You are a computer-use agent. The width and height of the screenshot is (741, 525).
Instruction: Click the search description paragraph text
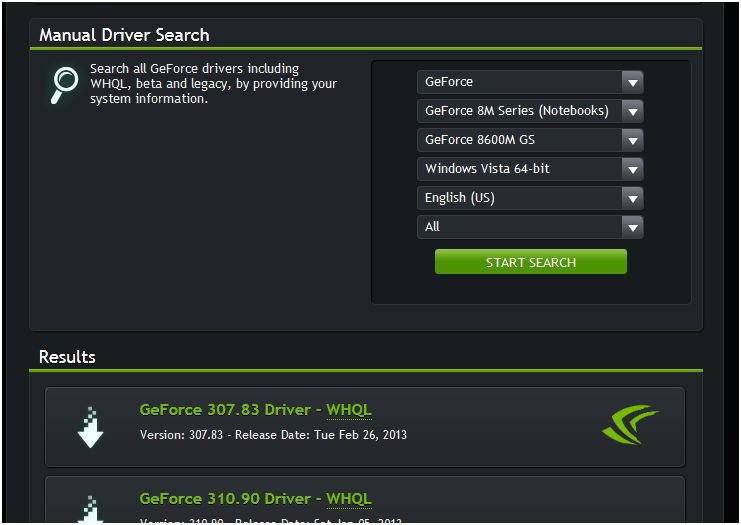pos(214,84)
